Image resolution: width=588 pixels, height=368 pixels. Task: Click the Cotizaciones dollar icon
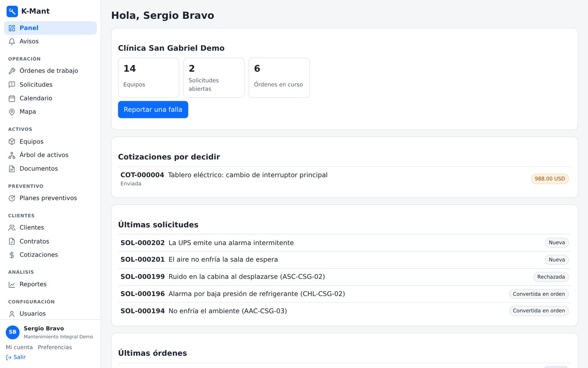12,255
